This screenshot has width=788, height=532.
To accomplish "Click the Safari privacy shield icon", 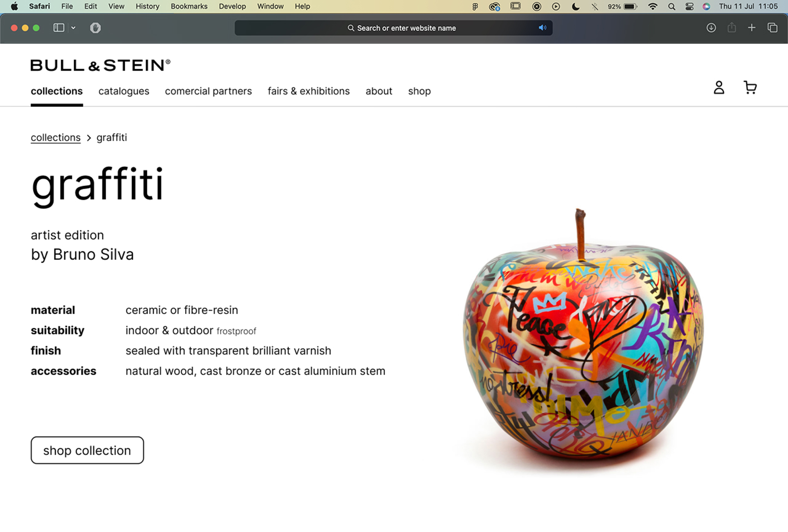I will pyautogui.click(x=95, y=28).
